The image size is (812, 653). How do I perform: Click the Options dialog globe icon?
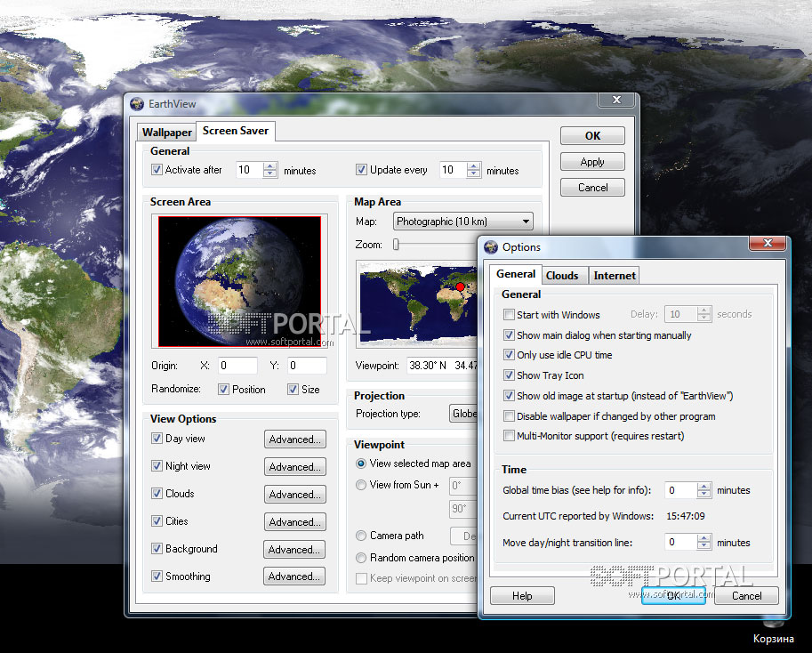click(x=491, y=247)
